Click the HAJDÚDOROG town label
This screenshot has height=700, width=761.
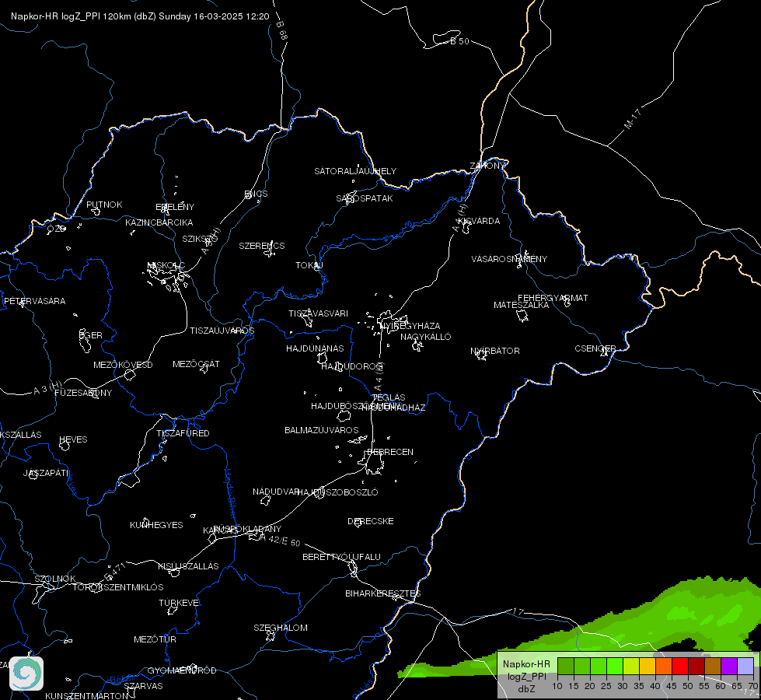tap(352, 366)
